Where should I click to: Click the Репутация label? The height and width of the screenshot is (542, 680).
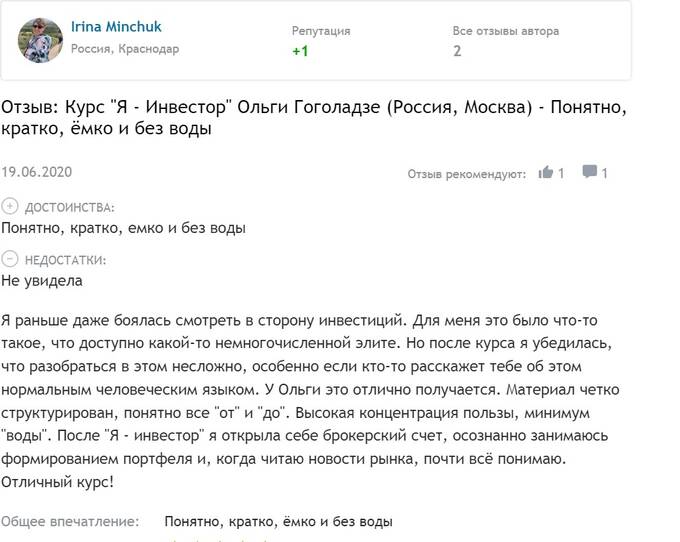[x=321, y=31]
